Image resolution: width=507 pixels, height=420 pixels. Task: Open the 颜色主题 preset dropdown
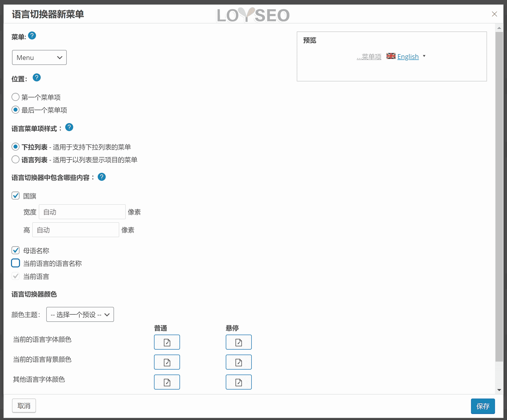click(x=79, y=314)
